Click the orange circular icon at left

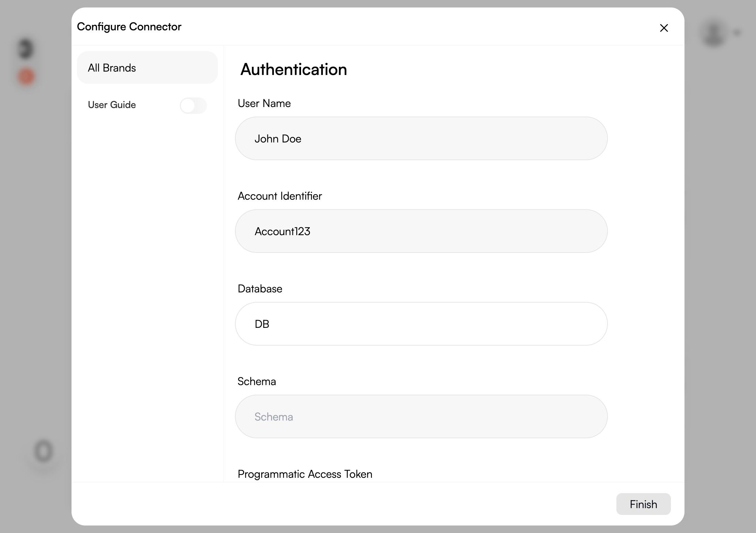click(26, 76)
